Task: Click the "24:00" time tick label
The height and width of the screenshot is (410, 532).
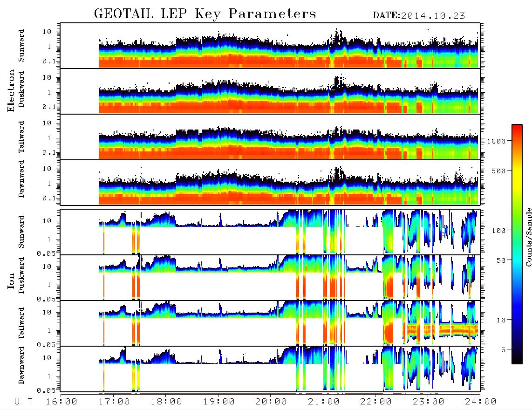Action: click(481, 402)
